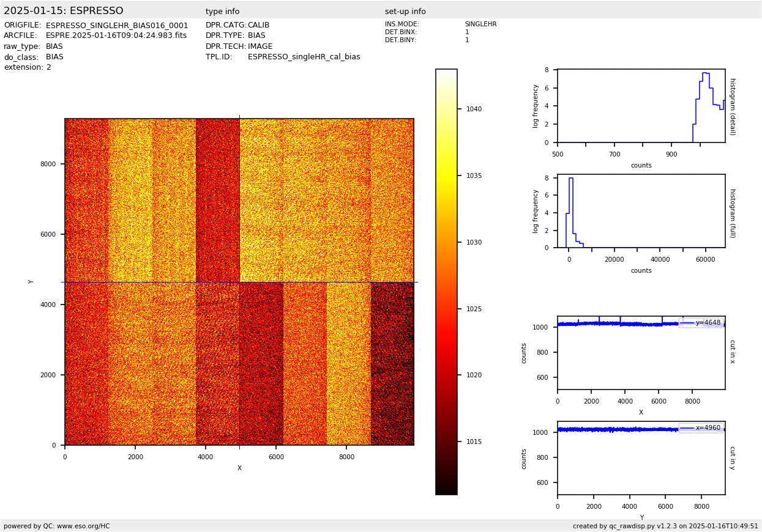
Task: Click the heat-map colorbar scale
Action: [446, 282]
